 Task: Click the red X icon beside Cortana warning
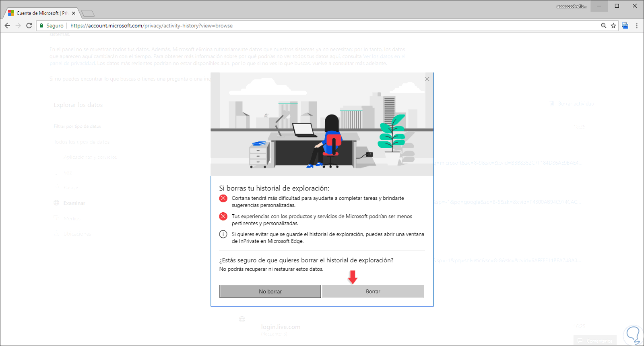tap(223, 198)
